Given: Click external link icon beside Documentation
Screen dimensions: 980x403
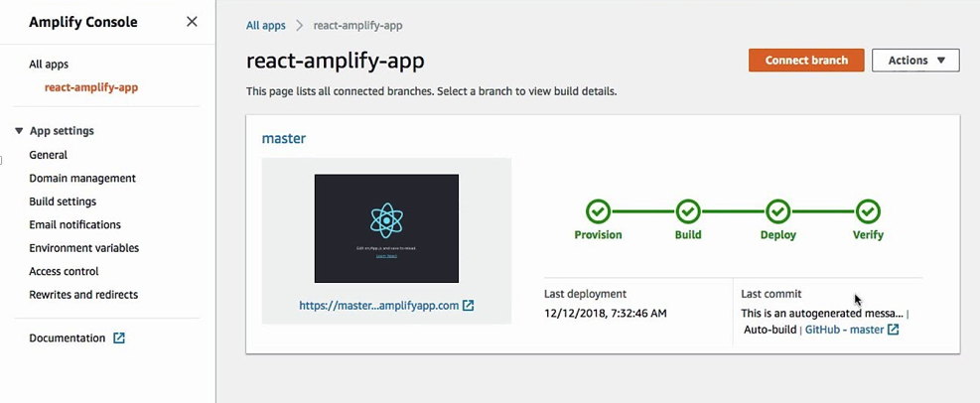Looking at the screenshot, I should pos(119,338).
